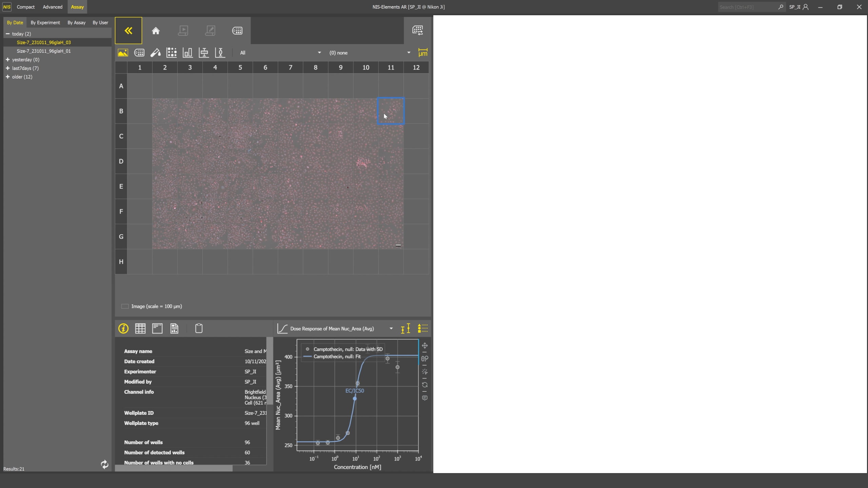Viewport: 868px width, 488px height.
Task: Expand the 'yesterday (0)' tree group
Action: coord(7,59)
